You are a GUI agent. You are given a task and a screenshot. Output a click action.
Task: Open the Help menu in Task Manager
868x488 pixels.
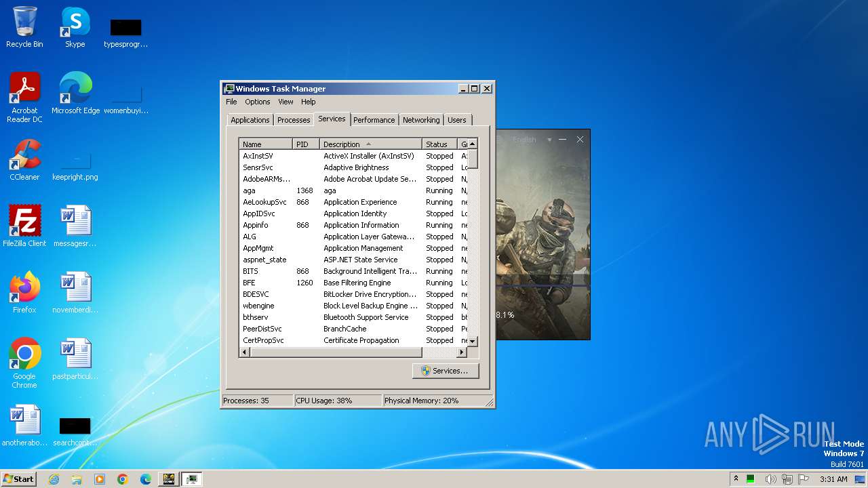click(309, 102)
